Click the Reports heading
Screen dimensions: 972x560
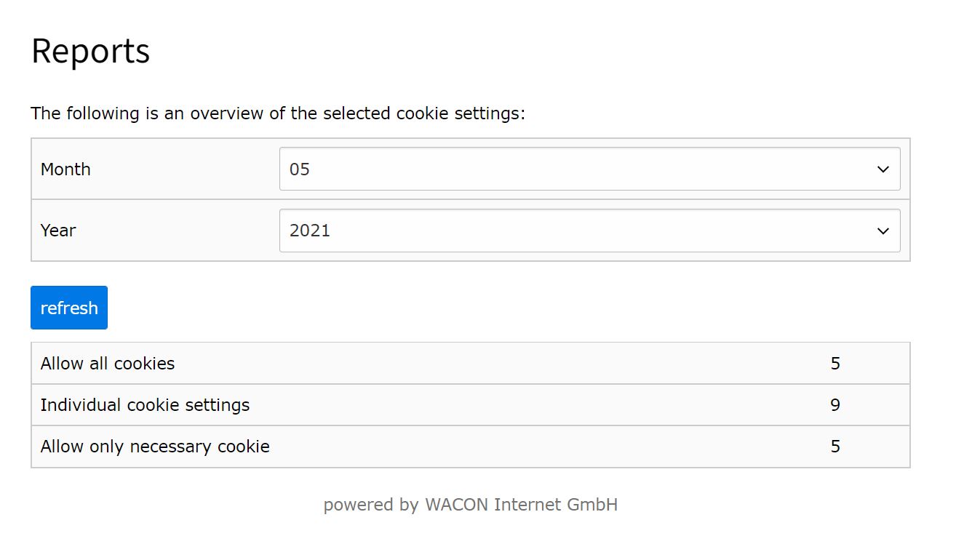click(90, 52)
